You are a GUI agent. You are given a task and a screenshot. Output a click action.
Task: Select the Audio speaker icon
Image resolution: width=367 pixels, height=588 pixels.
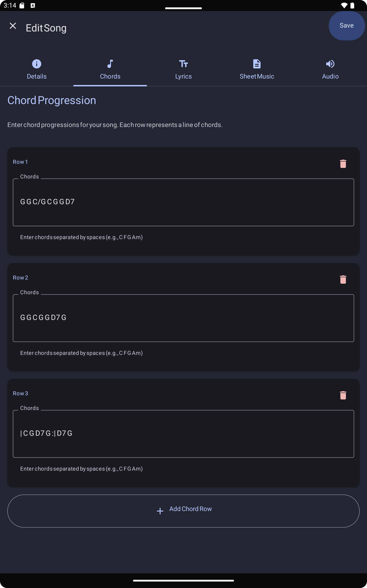[x=330, y=64]
